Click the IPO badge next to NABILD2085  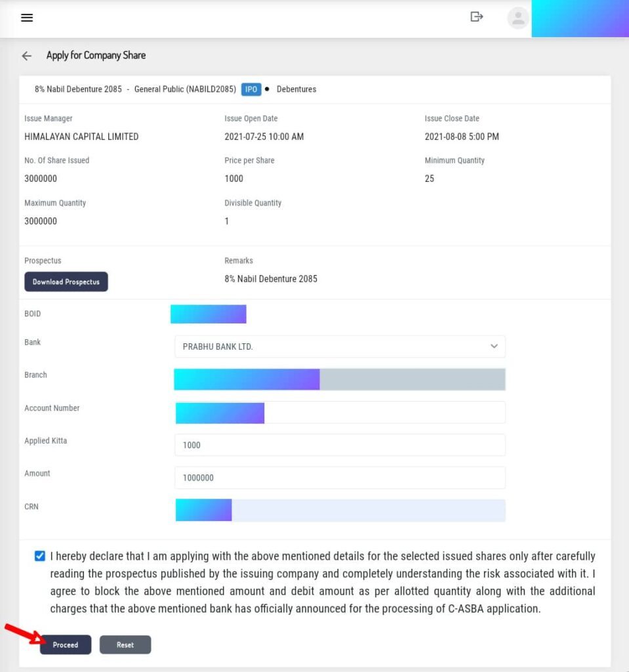point(251,89)
